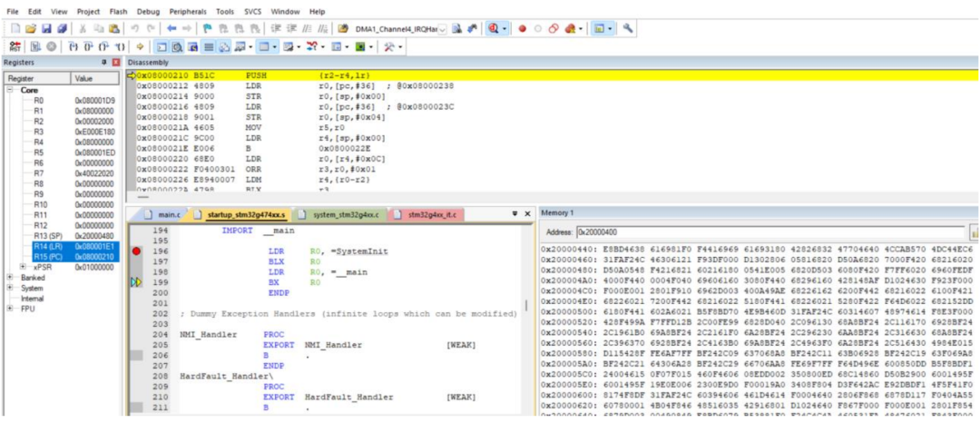Click the Memory 1 button right of Address field

tap(974, 233)
